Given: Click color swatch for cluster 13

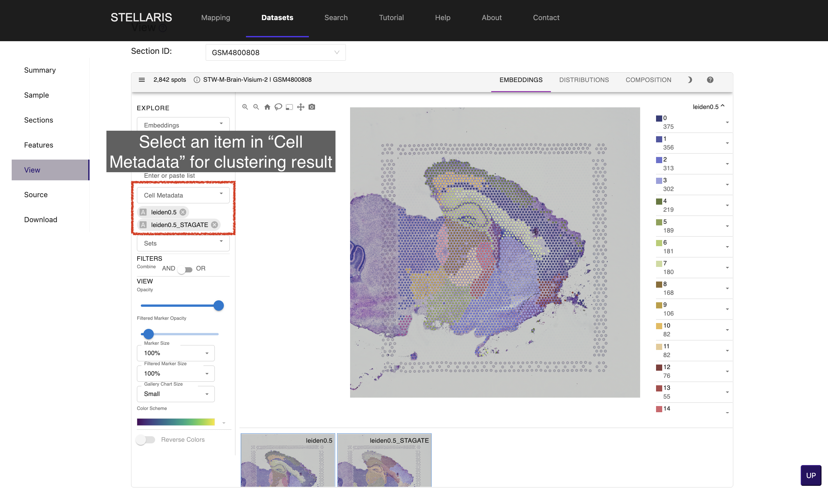Looking at the screenshot, I should pyautogui.click(x=659, y=388).
